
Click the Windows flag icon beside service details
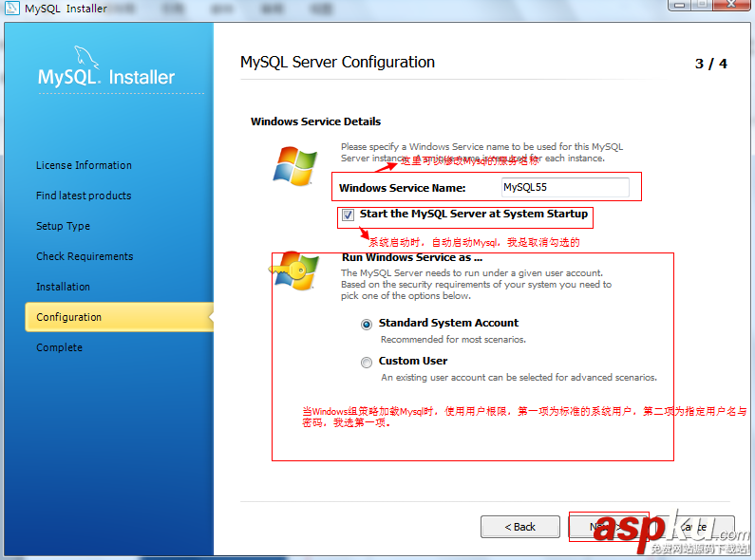(295, 166)
